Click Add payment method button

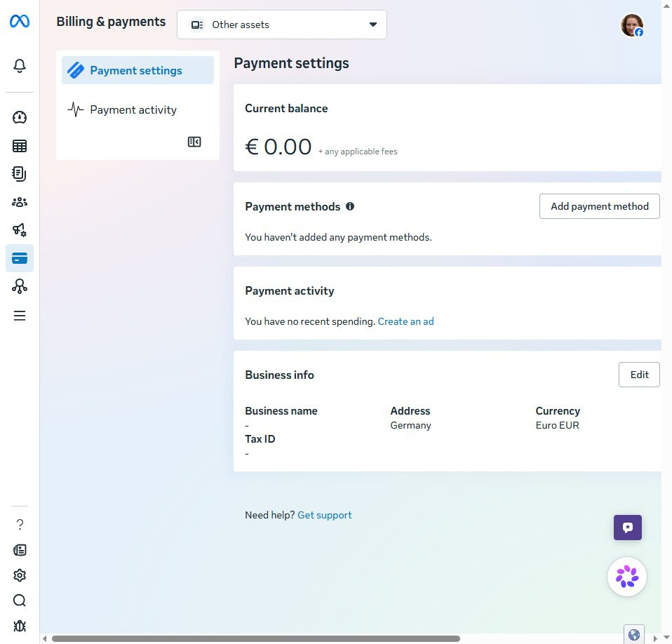pos(599,206)
